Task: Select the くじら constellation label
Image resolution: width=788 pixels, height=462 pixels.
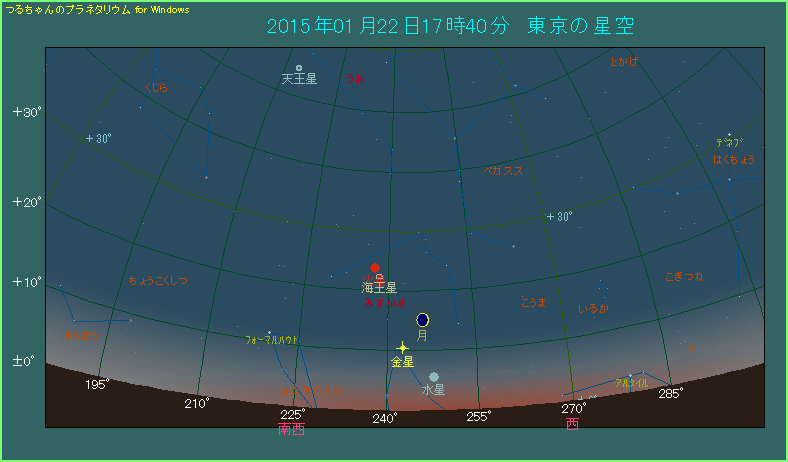Action: click(x=157, y=88)
